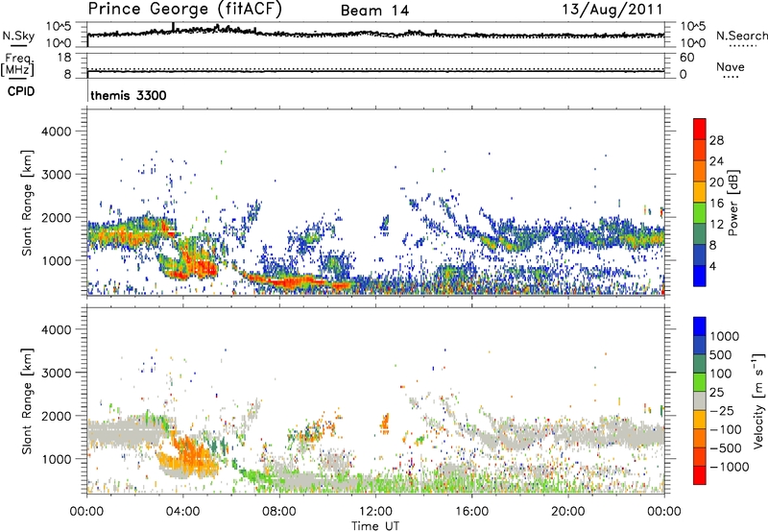
Task: Click the 'N.Sky' legend label
Action: [18, 36]
